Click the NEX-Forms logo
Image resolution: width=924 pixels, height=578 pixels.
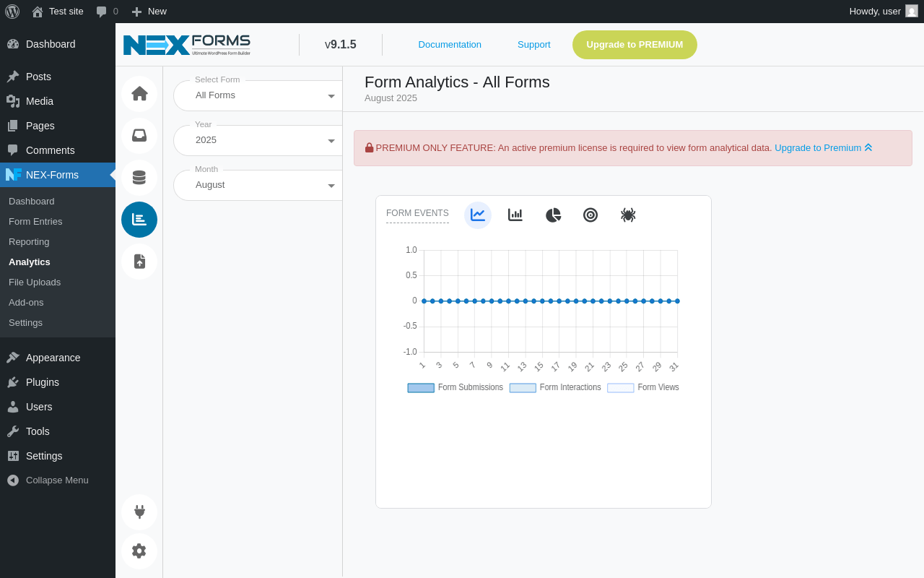coord(187,45)
